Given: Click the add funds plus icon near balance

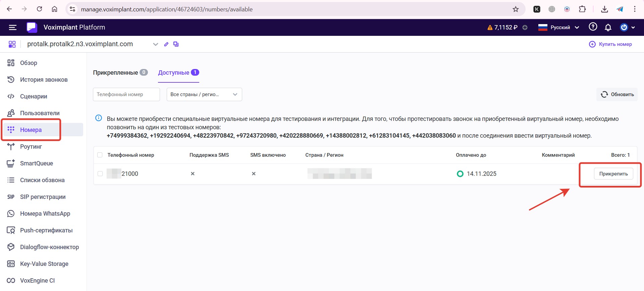Looking at the screenshot, I should pyautogui.click(x=525, y=27).
